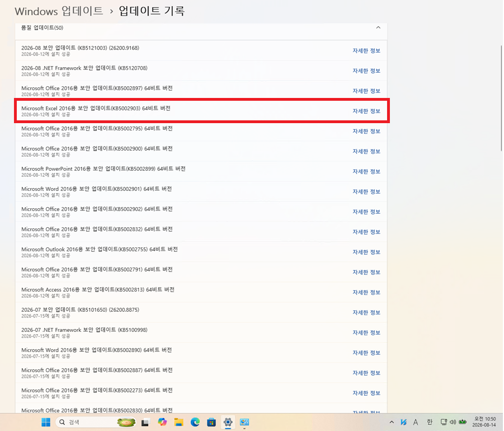Open 자세한 정보 for Office KB5002791

[x=366, y=272]
